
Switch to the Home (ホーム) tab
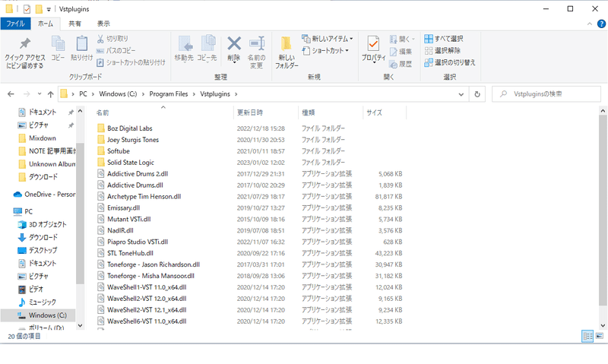click(46, 24)
